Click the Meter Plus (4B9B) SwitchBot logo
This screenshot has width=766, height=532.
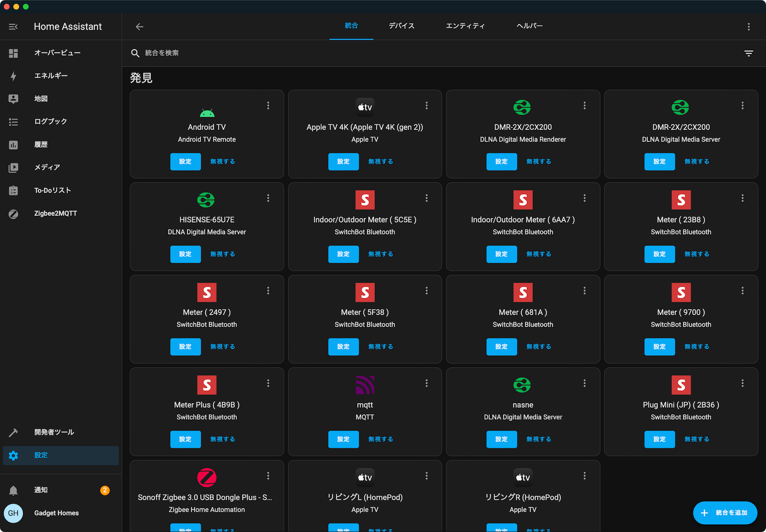pos(207,385)
